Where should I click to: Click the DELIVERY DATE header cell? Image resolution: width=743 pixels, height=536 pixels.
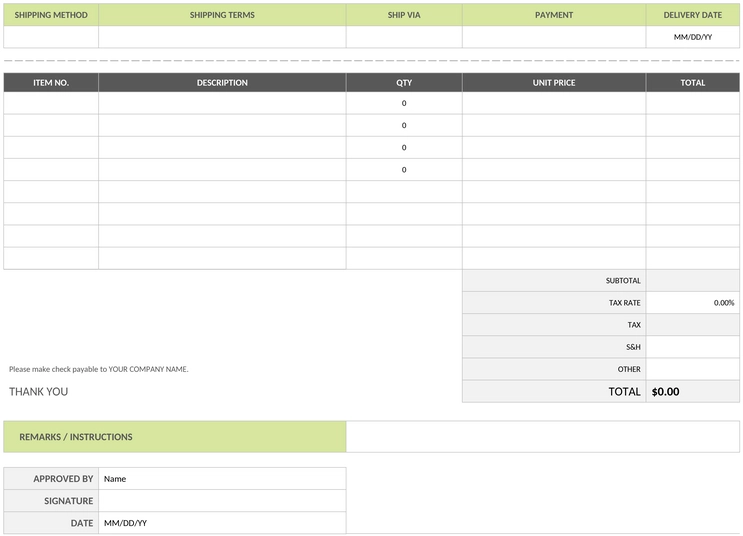point(693,15)
